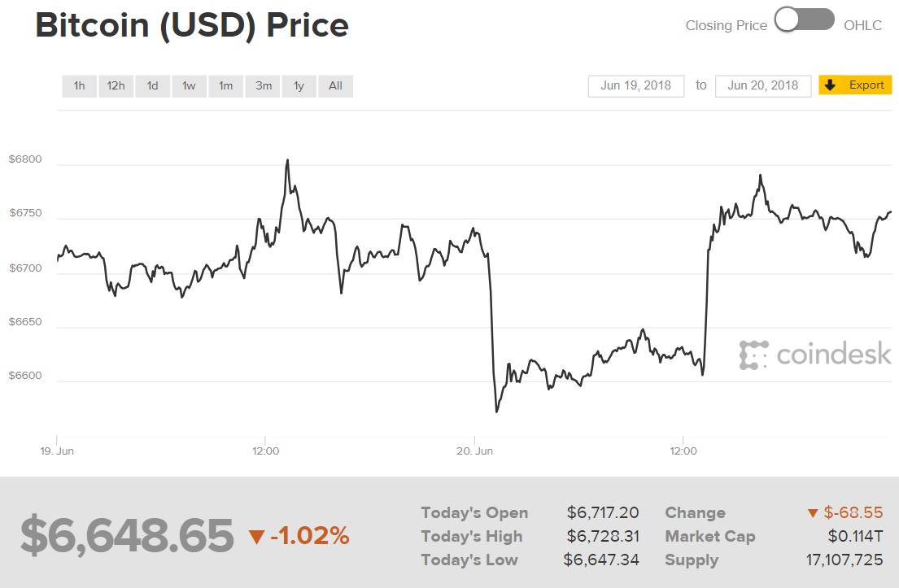Open the Jun 19, 2018 start date field
Viewport: 899px width, 588px height.
(x=635, y=85)
